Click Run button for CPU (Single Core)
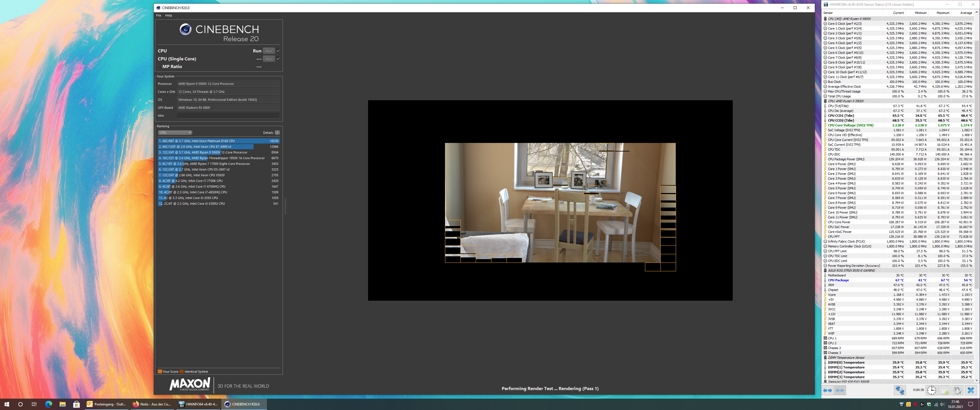 (x=269, y=59)
